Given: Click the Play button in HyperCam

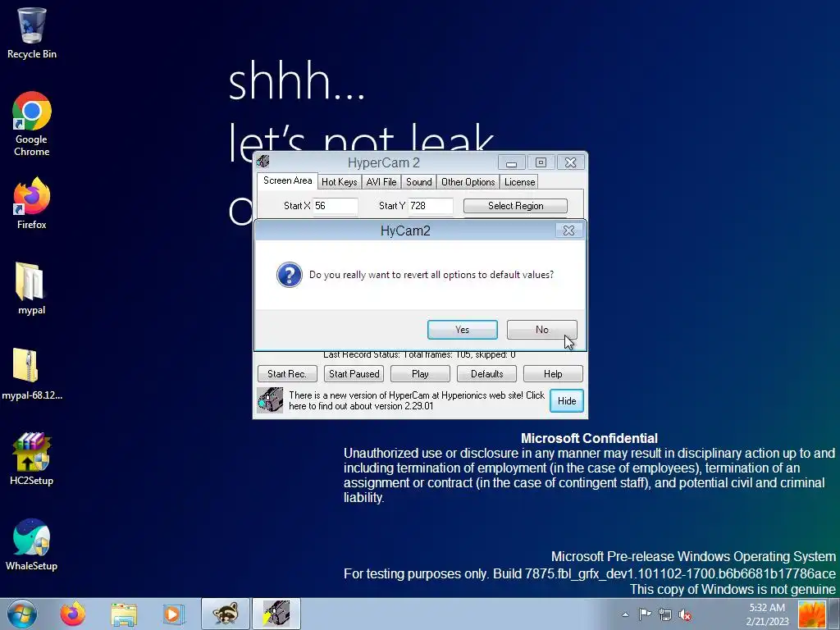Looking at the screenshot, I should pyautogui.click(x=420, y=374).
